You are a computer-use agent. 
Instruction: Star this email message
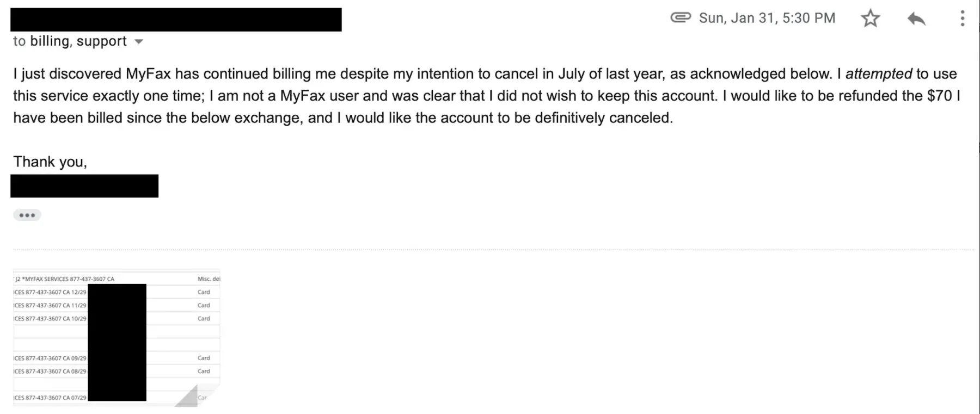tap(870, 18)
